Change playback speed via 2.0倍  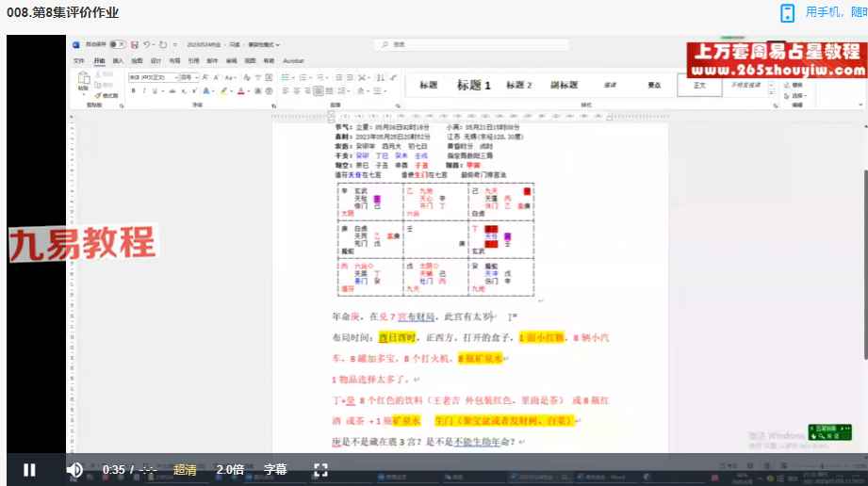pyautogui.click(x=230, y=470)
